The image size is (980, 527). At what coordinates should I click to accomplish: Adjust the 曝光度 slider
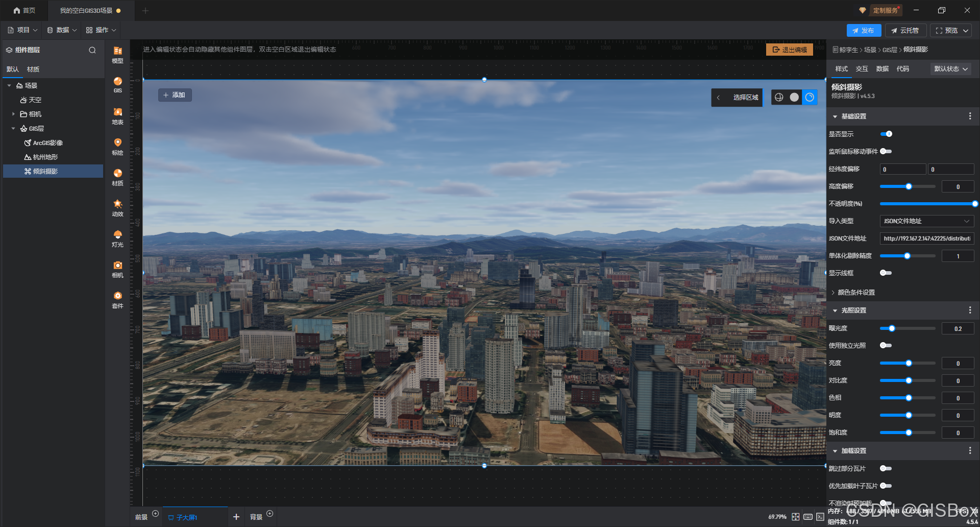click(908, 328)
